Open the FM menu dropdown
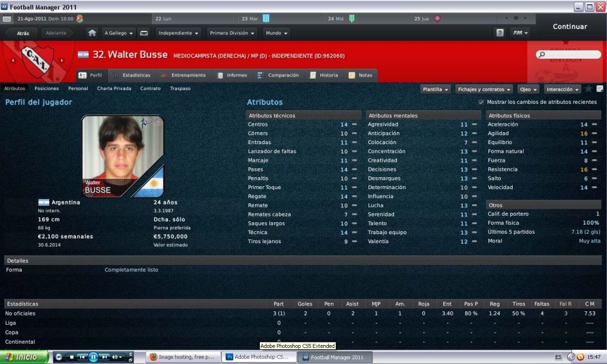Viewport: 607px width, 364px height. [520, 33]
